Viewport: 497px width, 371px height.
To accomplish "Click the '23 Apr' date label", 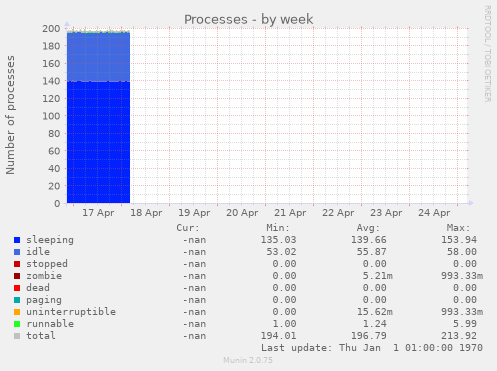I will pyautogui.click(x=386, y=213).
